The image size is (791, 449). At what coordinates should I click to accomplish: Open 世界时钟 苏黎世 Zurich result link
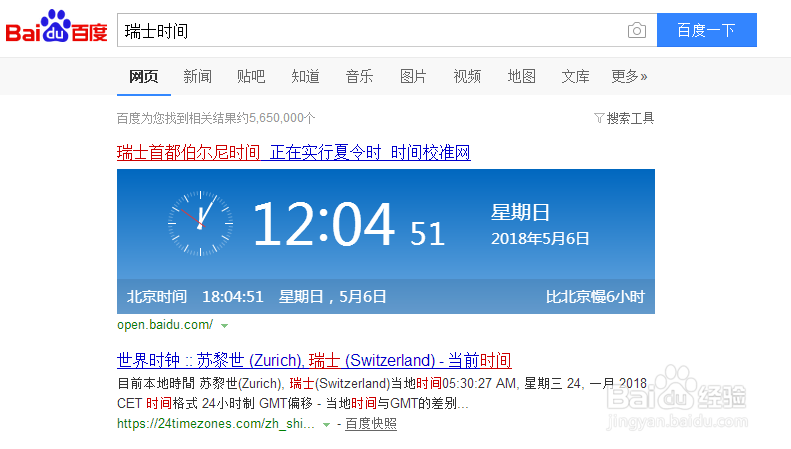point(314,360)
